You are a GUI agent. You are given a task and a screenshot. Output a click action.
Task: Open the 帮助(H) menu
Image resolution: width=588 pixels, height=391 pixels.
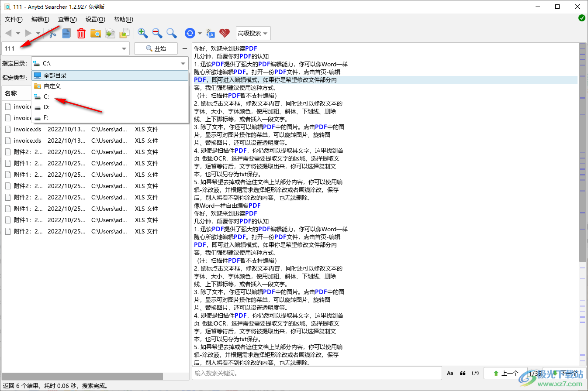click(x=123, y=19)
